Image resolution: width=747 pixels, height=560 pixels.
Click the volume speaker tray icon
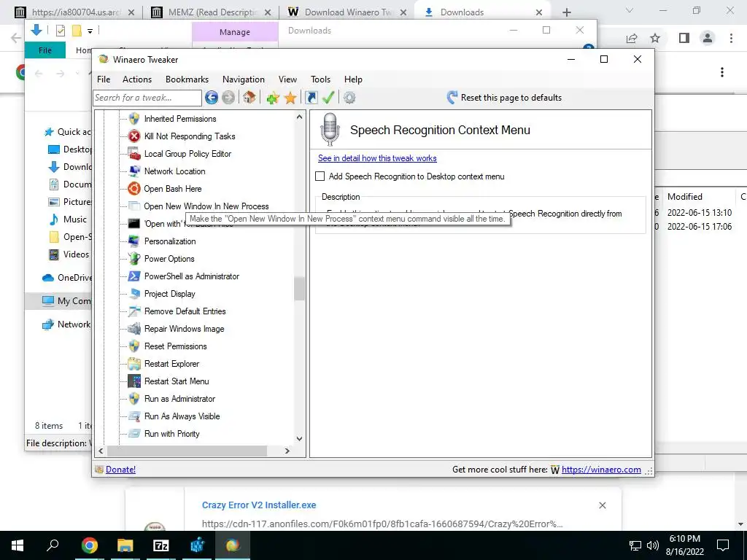(x=653, y=545)
